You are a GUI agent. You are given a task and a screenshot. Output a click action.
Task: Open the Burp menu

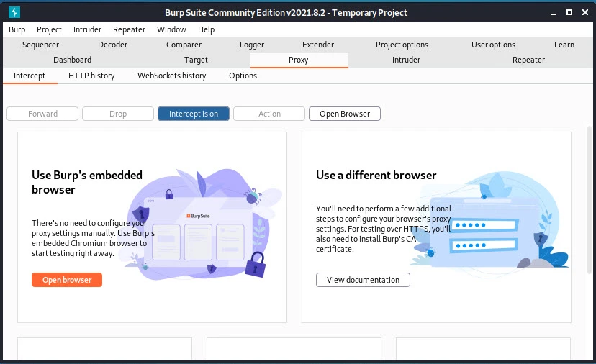pyautogui.click(x=17, y=29)
